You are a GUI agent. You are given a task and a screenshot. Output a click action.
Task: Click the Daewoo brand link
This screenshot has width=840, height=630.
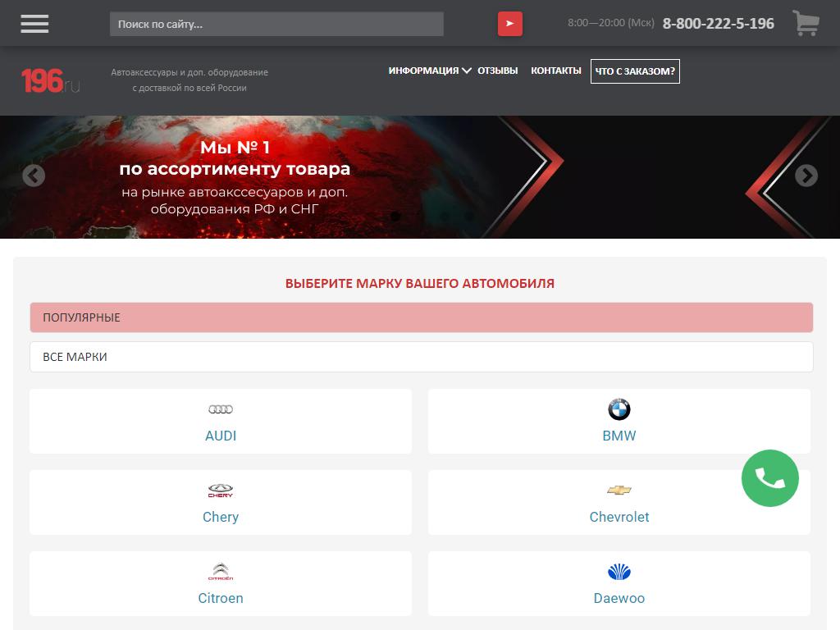tap(619, 598)
